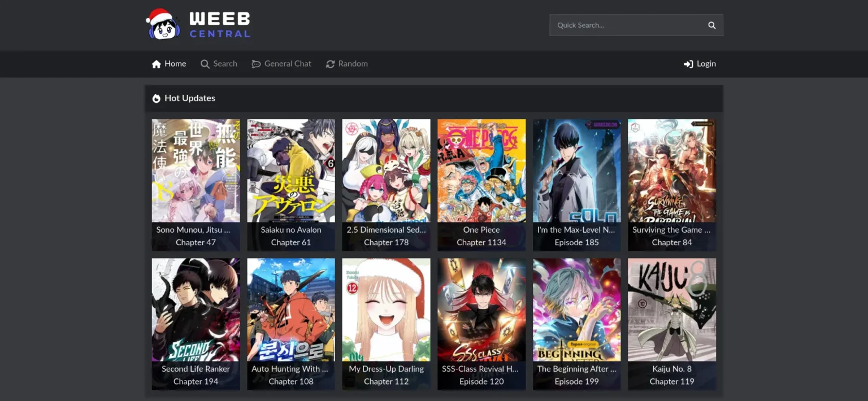Click the '2.5 Dimensional Sed...' title
This screenshot has height=401, width=868.
pyautogui.click(x=387, y=230)
